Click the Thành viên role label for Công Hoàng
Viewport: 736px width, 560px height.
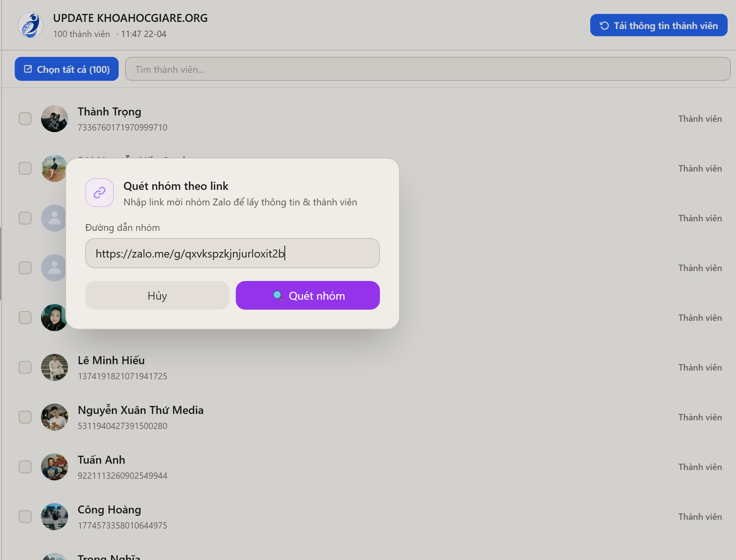700,517
